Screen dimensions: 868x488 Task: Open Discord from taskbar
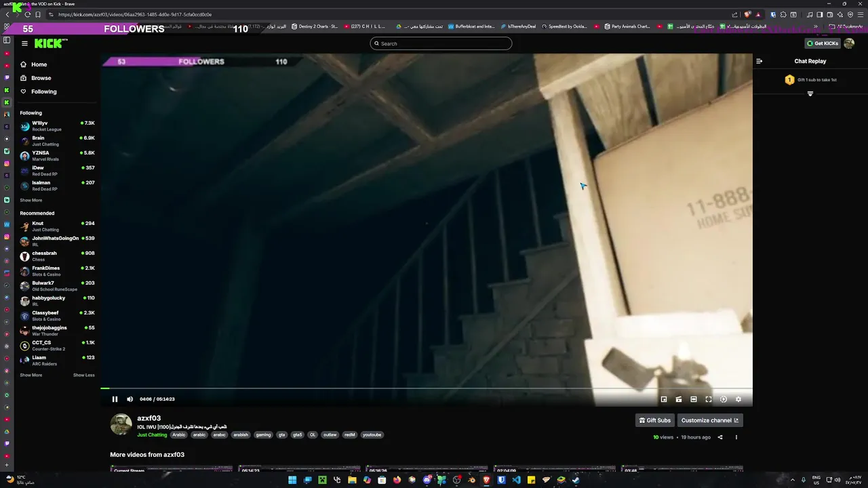click(427, 480)
